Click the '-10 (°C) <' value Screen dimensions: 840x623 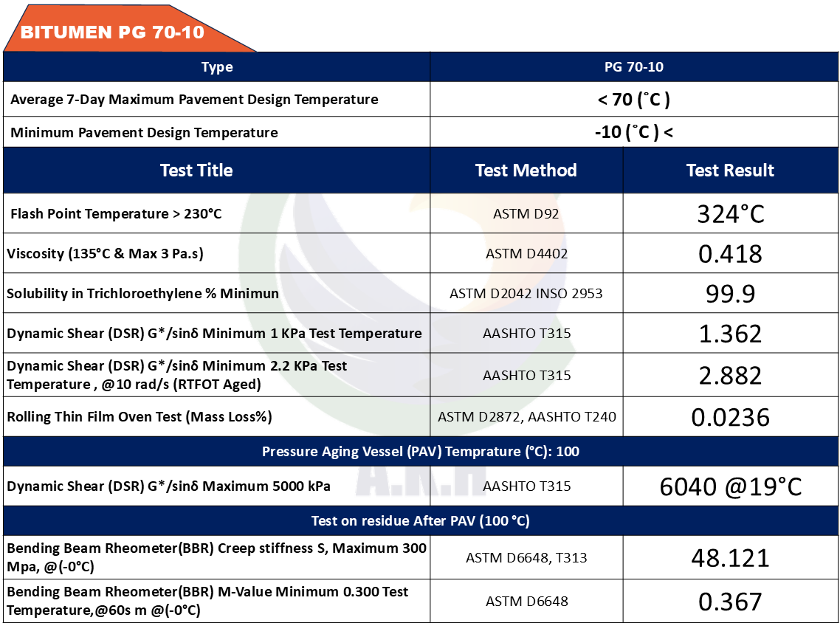click(x=634, y=132)
